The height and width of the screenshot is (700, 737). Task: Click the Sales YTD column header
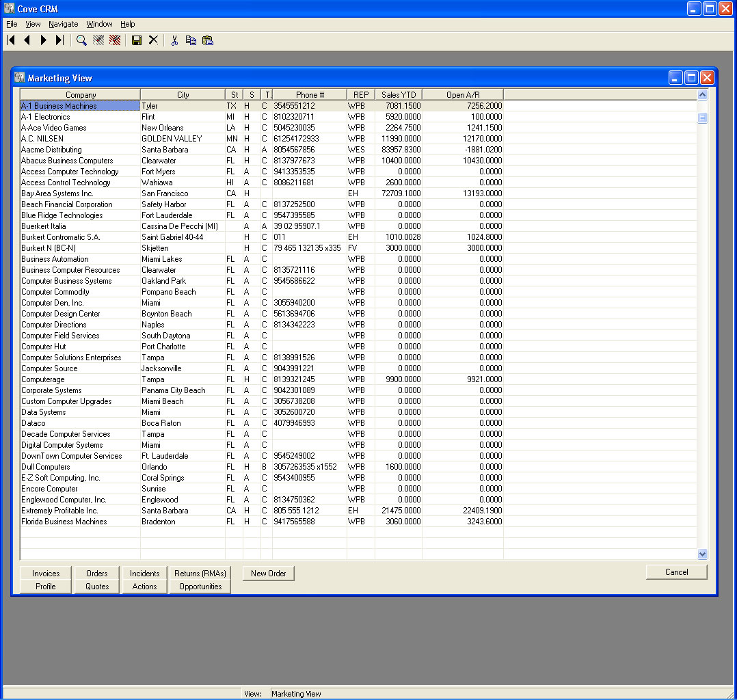399,94
